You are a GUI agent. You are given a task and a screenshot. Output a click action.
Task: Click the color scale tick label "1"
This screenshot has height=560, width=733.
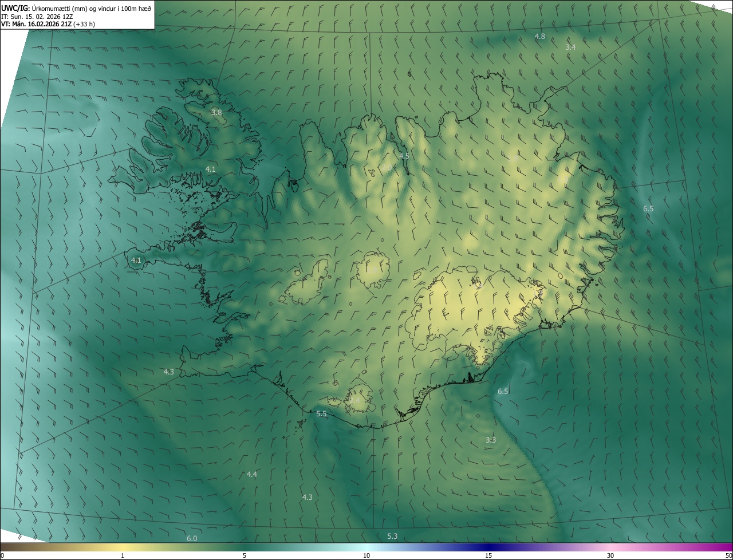123,556
